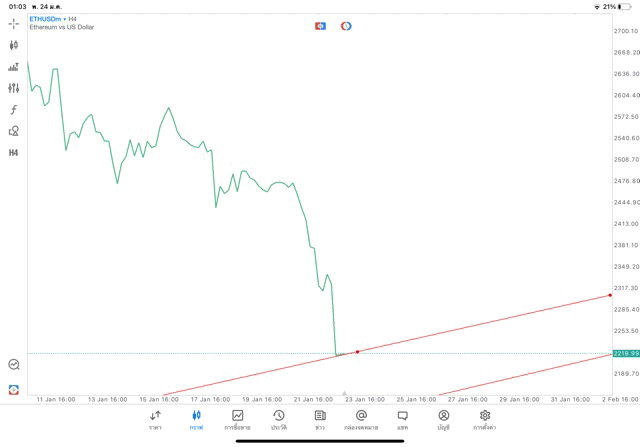Screen dimensions: 640x447
Task: Open the กล่องจดหมาย (Mailbox) tab
Action: [x=361, y=419]
